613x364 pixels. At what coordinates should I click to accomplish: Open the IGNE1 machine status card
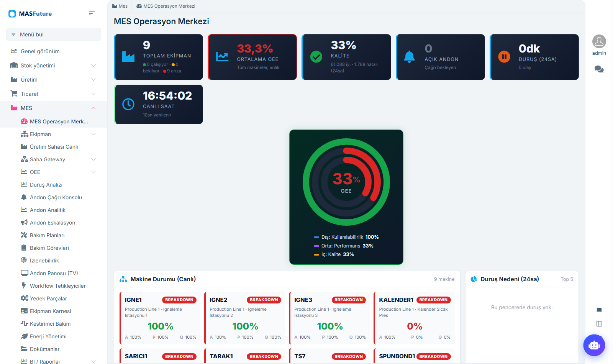pyautogui.click(x=160, y=318)
